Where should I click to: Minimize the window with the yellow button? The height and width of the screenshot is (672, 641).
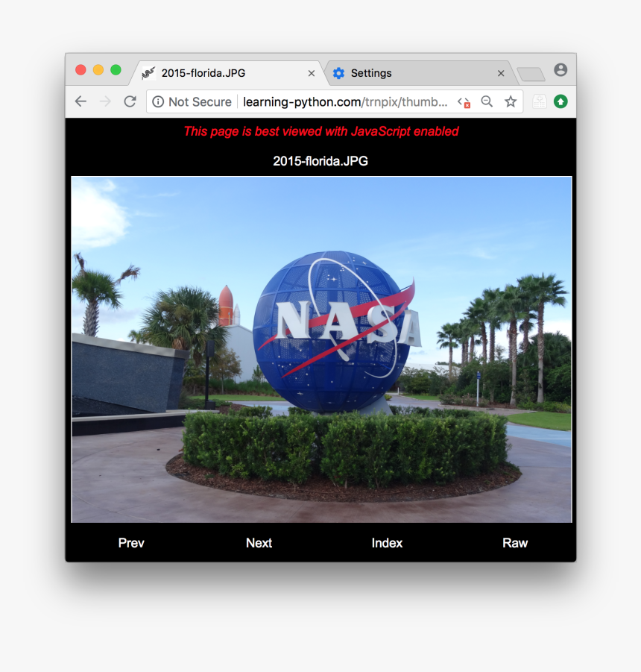point(98,70)
